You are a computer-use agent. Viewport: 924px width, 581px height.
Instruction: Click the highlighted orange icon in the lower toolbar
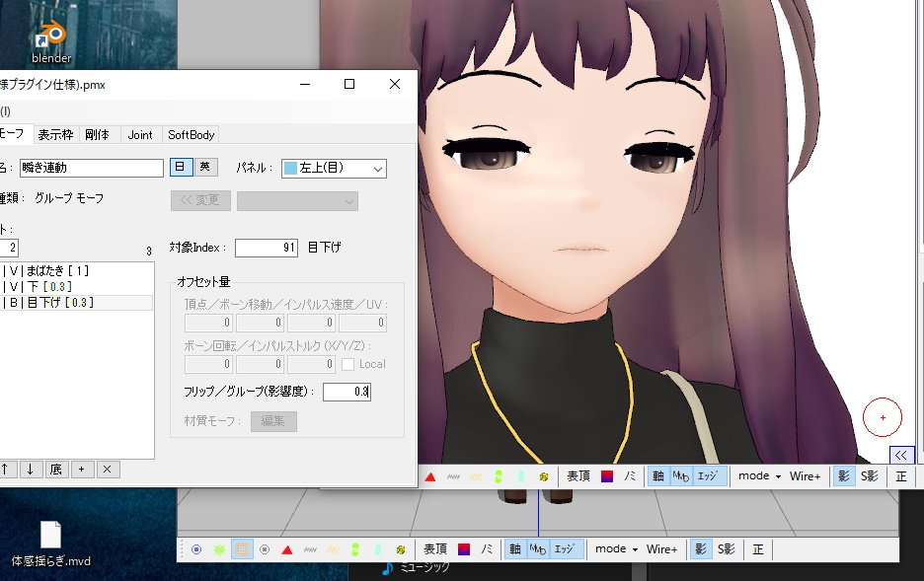pyautogui.click(x=242, y=549)
